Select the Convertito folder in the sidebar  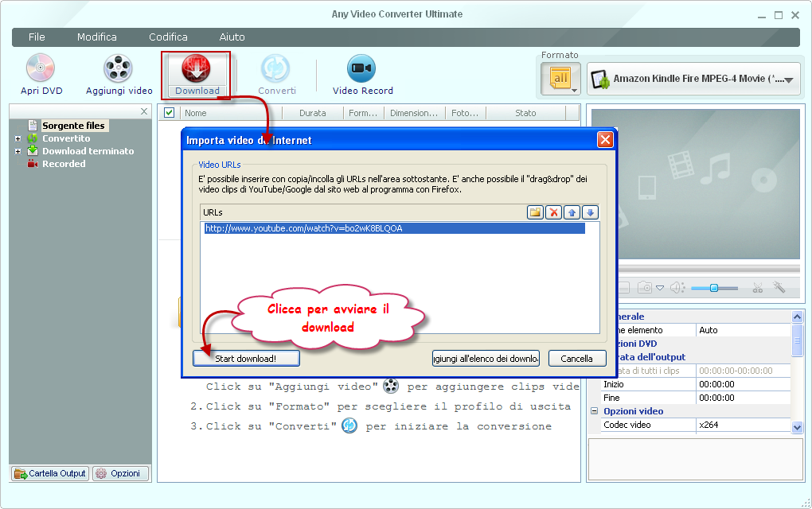(x=66, y=138)
